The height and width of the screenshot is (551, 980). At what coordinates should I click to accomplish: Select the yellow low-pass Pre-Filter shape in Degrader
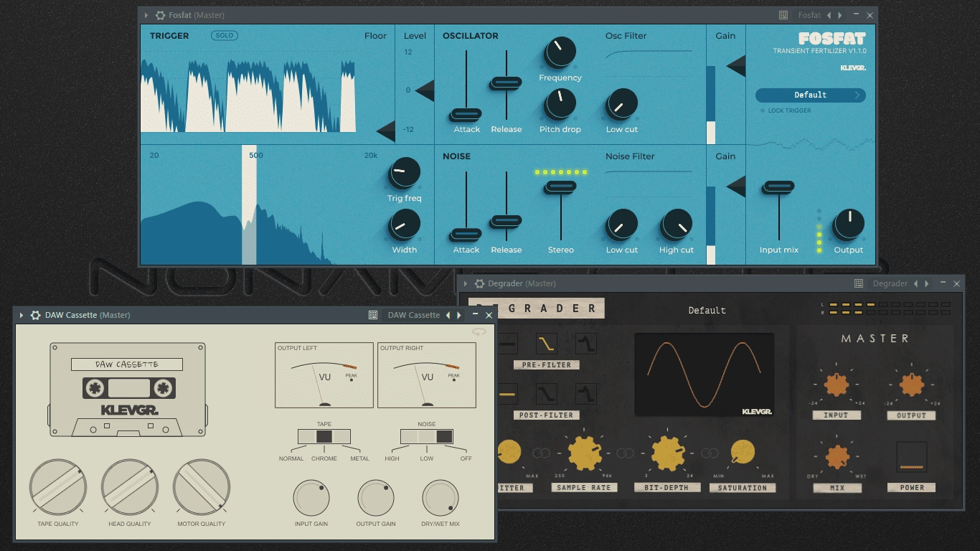547,344
